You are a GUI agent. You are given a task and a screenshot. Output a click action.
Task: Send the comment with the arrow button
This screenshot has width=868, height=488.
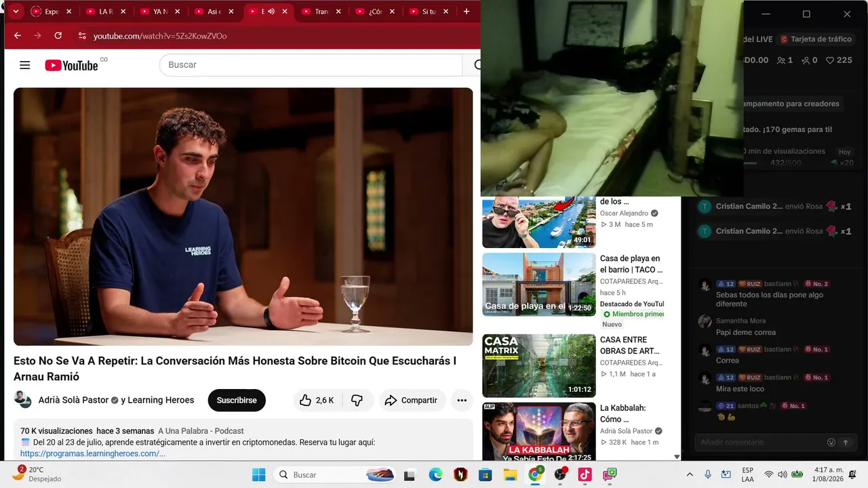(x=846, y=443)
